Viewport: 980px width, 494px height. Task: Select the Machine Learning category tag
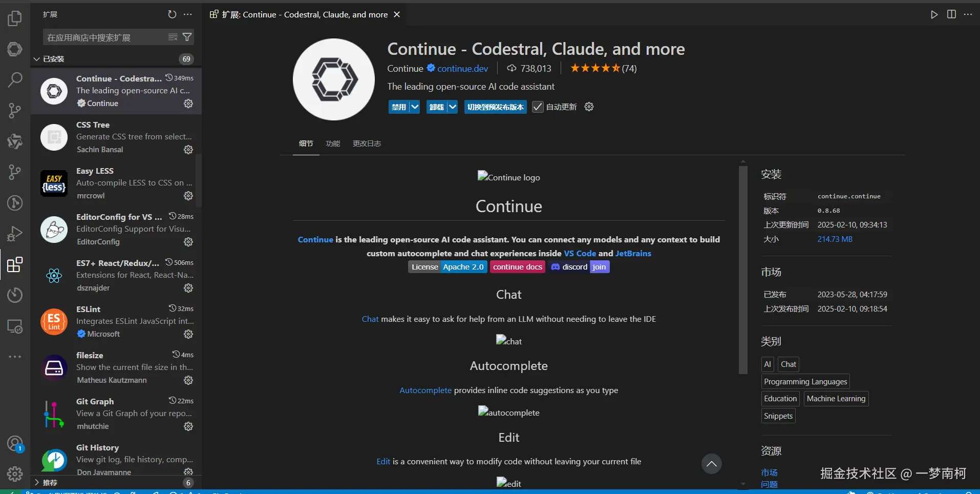tap(836, 399)
